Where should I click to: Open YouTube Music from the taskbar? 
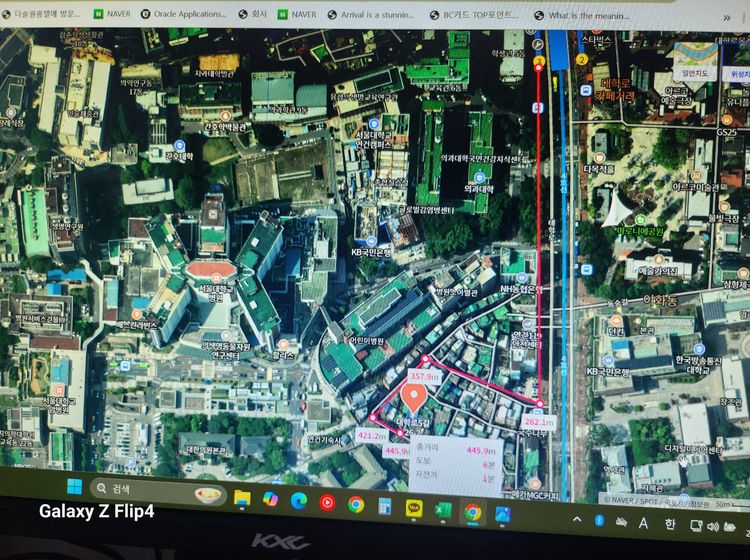tap(327, 503)
